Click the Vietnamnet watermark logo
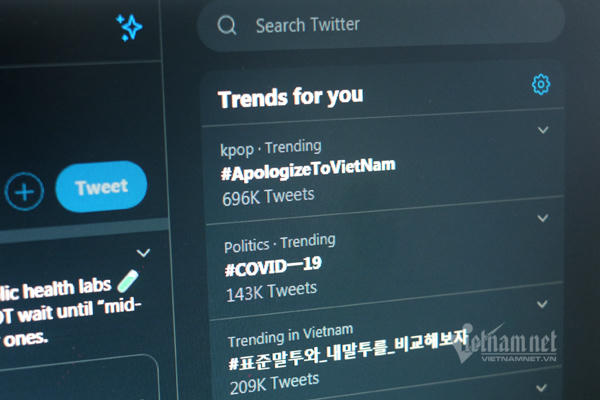Screen dimensions: 600x400 point(505,344)
